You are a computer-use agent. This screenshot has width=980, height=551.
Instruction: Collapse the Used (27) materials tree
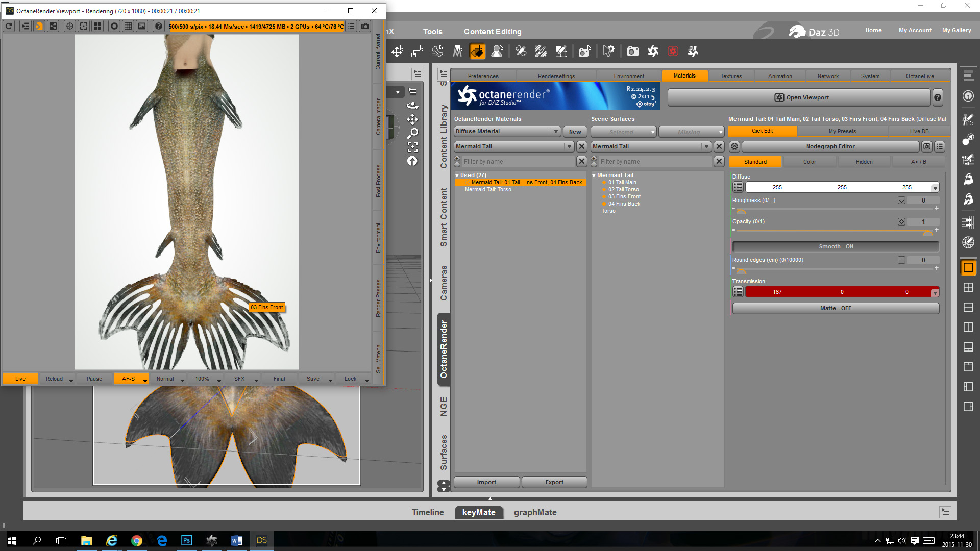tap(457, 175)
